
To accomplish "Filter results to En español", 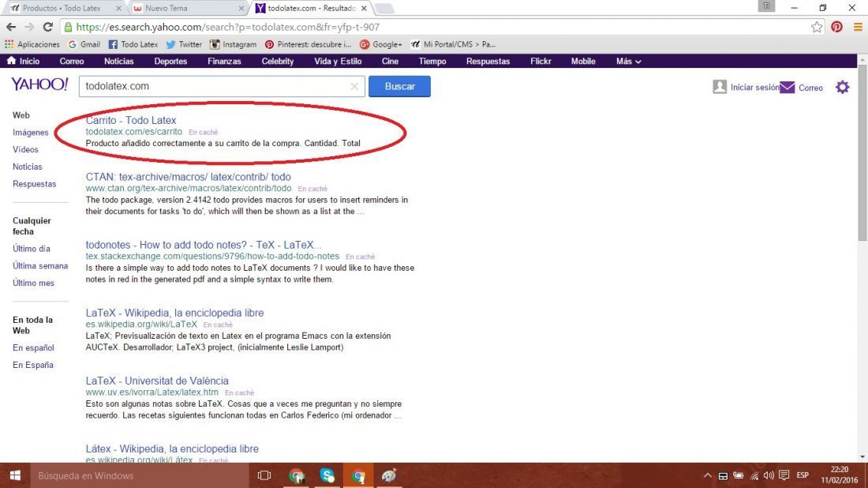I will click(33, 348).
